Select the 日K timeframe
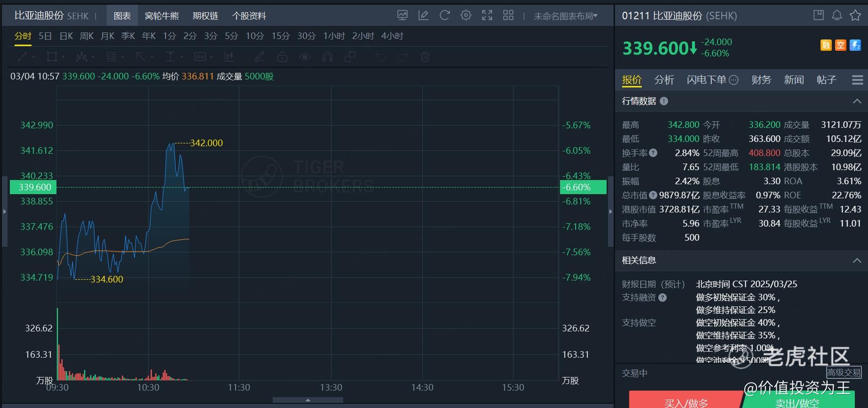This screenshot has width=868, height=408. point(66,36)
